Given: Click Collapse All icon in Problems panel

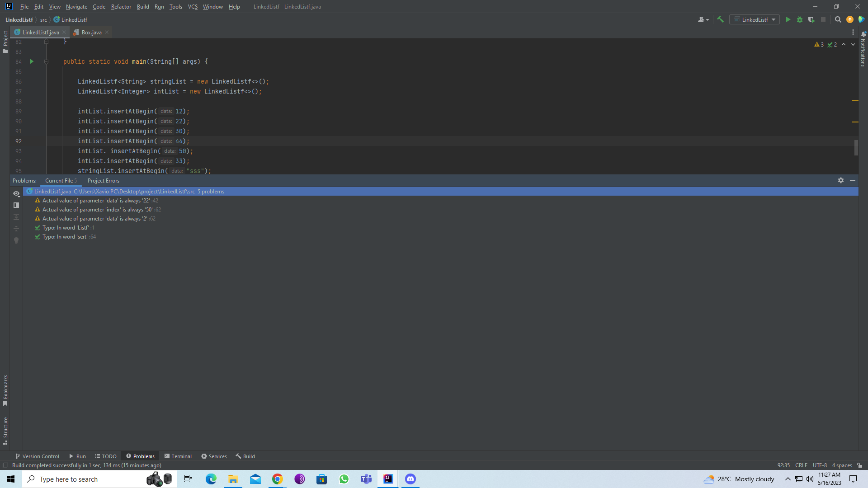Looking at the screenshot, I should 16,229.
